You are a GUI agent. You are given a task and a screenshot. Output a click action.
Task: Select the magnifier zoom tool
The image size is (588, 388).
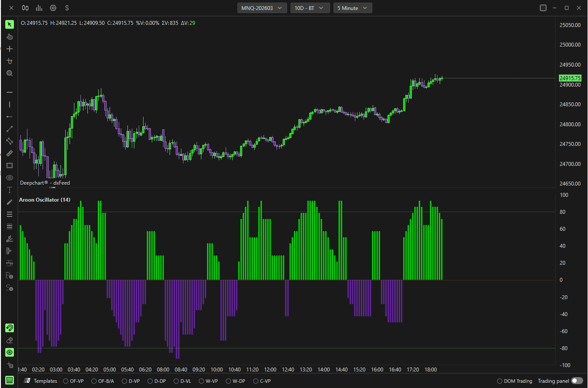point(10,73)
